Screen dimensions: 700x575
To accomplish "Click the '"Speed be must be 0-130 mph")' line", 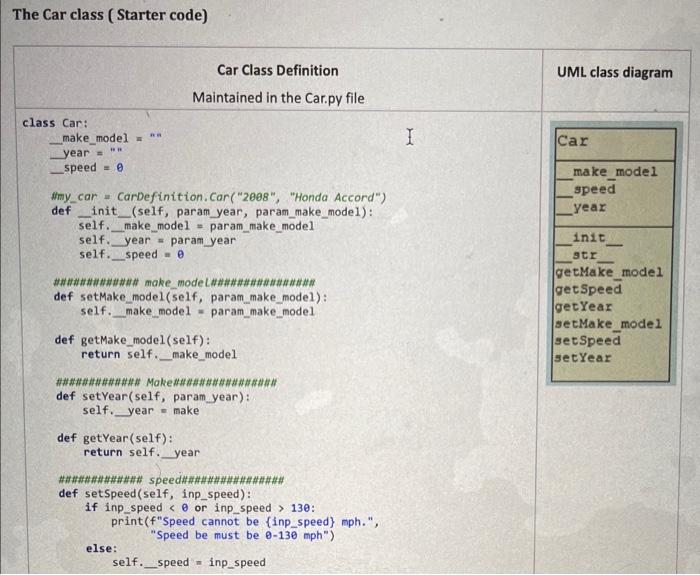I will [x=242, y=535].
